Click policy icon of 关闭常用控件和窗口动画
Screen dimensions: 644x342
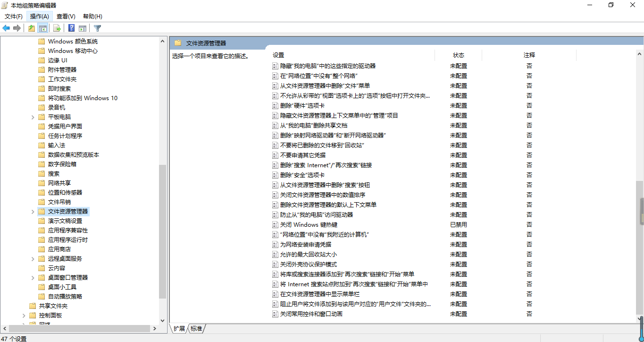click(x=276, y=314)
